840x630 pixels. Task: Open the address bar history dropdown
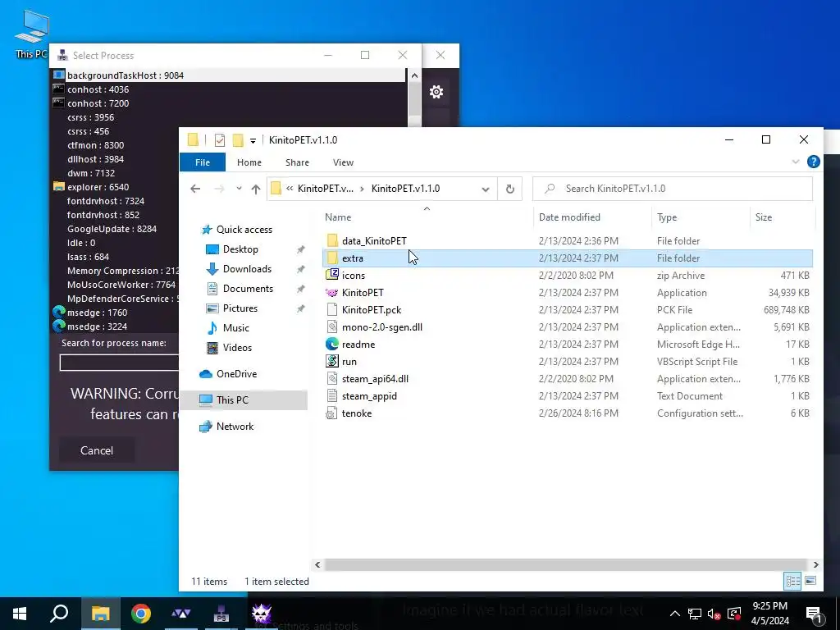(x=486, y=189)
